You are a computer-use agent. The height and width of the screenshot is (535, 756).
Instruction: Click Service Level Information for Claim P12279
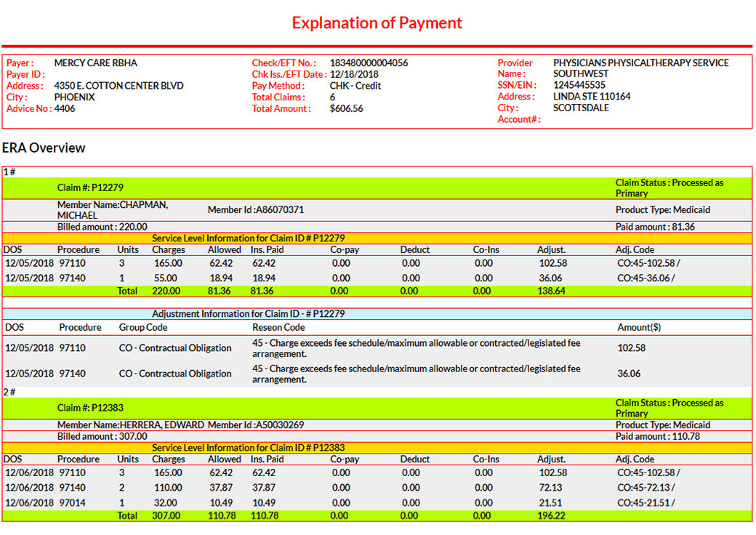coord(249,238)
